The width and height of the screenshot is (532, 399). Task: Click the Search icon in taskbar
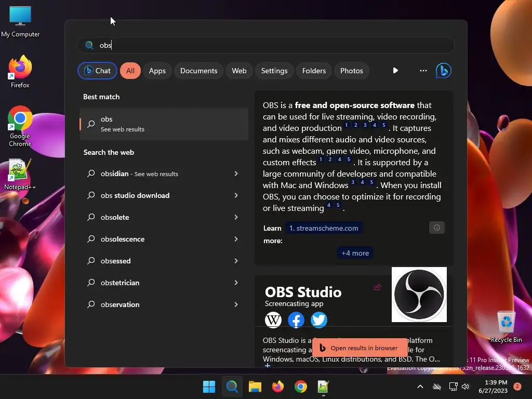tap(232, 387)
